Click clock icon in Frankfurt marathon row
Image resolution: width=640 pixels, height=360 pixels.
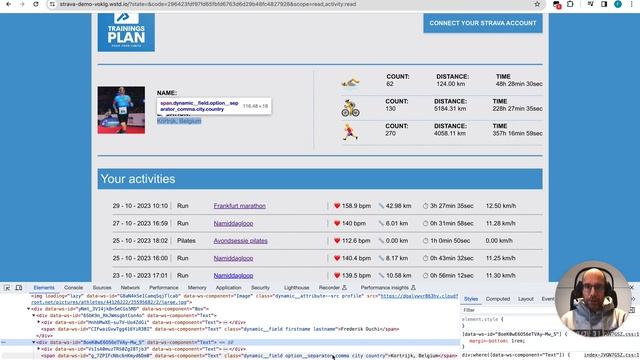point(425,206)
